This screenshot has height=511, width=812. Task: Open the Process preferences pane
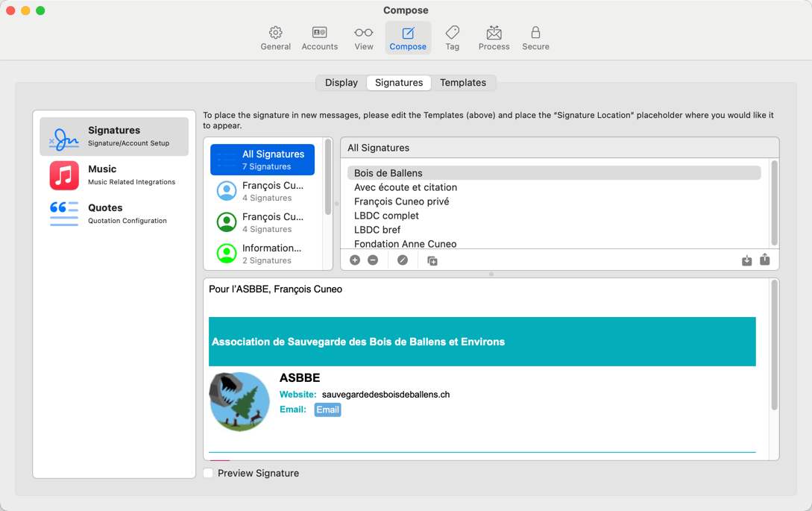pos(494,38)
